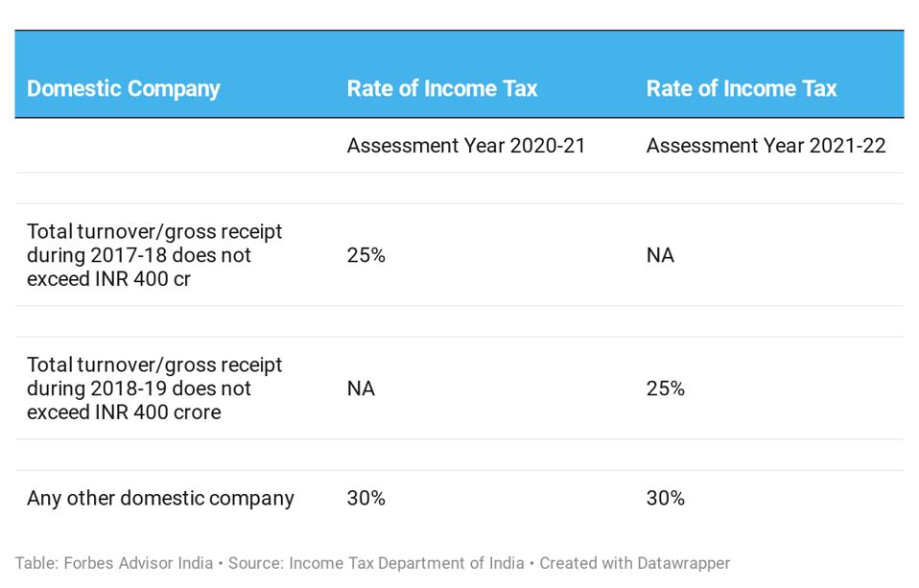Select the 2017-18 turnover row description
This screenshot has width=919, height=588.
(x=154, y=255)
